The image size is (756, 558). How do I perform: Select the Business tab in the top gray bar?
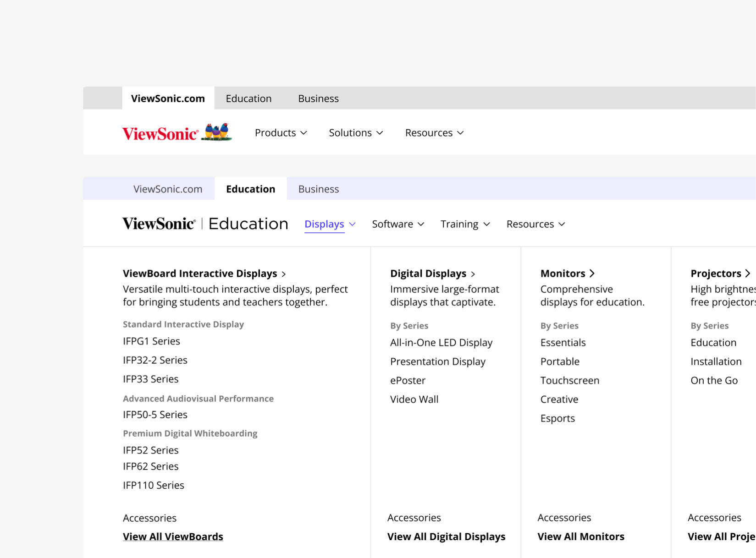point(318,98)
